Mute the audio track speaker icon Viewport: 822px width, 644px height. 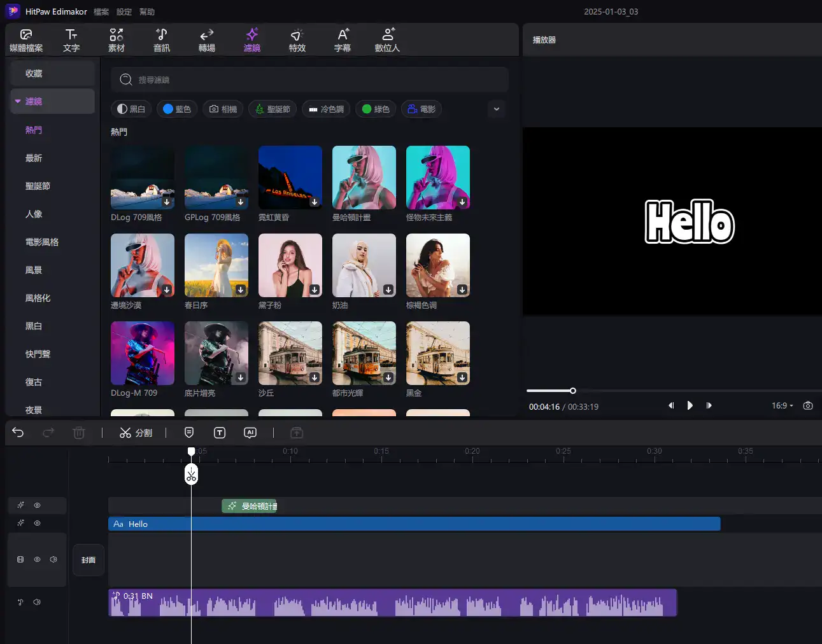coord(37,602)
